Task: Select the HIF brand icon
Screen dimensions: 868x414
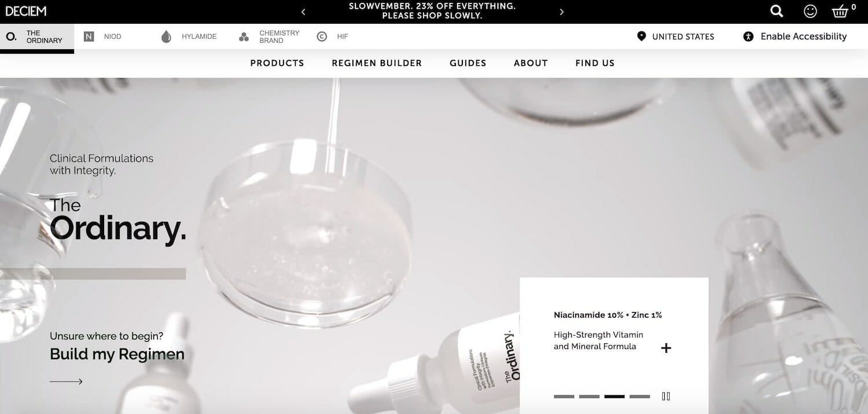Action: tap(322, 36)
